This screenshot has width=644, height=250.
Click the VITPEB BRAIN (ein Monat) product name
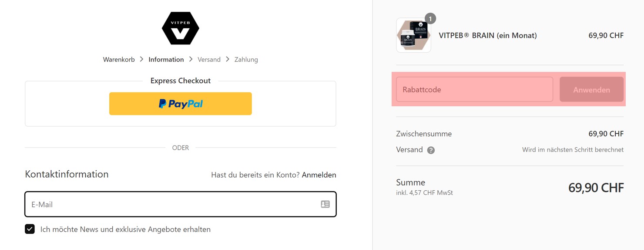(488, 36)
